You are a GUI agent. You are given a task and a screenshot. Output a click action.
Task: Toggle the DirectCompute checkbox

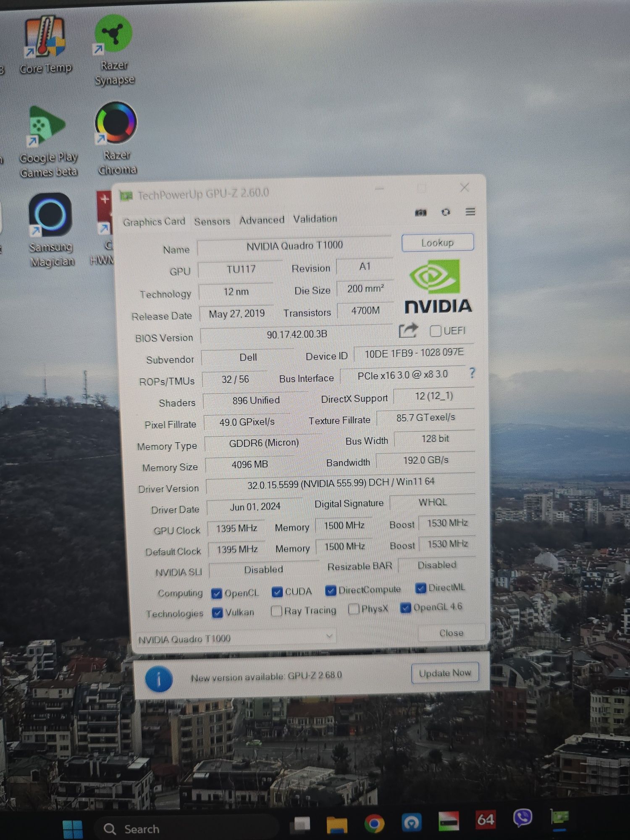pyautogui.click(x=331, y=591)
